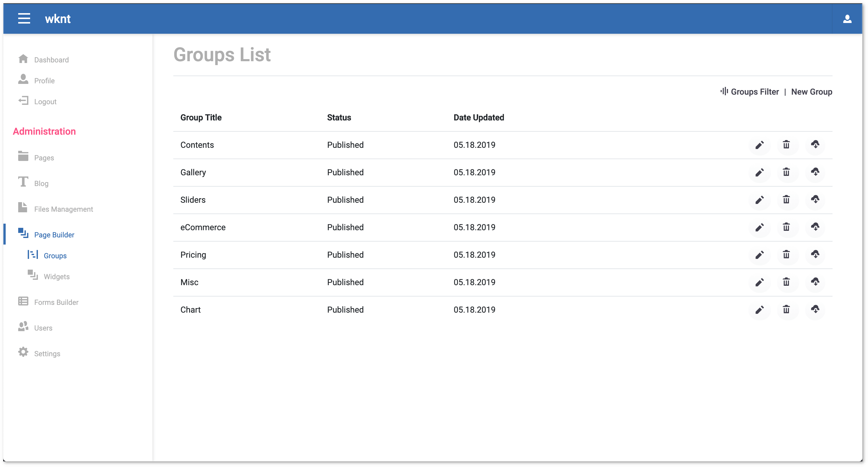Viewport: 868px width, 467px height.
Task: Edit the Sliders group
Action: tap(759, 200)
